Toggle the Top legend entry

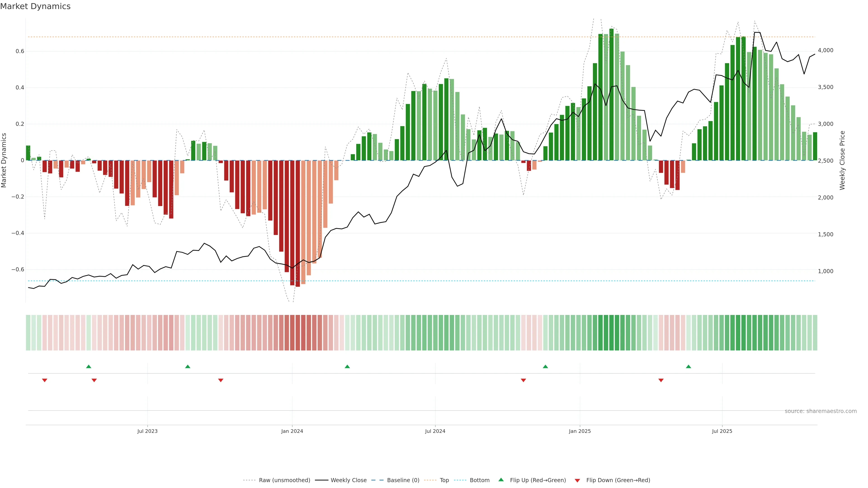coord(444,480)
